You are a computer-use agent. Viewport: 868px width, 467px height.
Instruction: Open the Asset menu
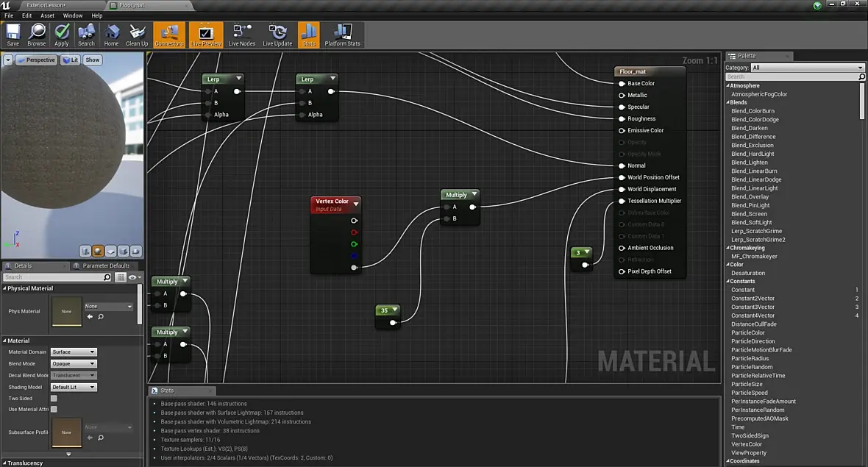point(47,15)
